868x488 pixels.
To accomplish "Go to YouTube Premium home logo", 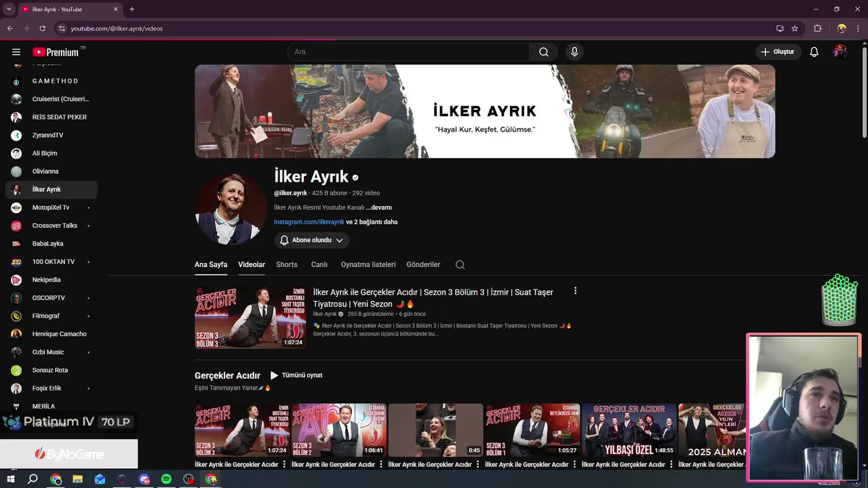I will coord(56,52).
